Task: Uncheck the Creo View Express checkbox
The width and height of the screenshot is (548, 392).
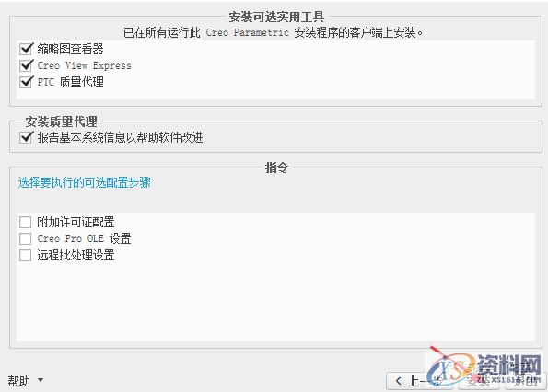Action: click(x=26, y=65)
